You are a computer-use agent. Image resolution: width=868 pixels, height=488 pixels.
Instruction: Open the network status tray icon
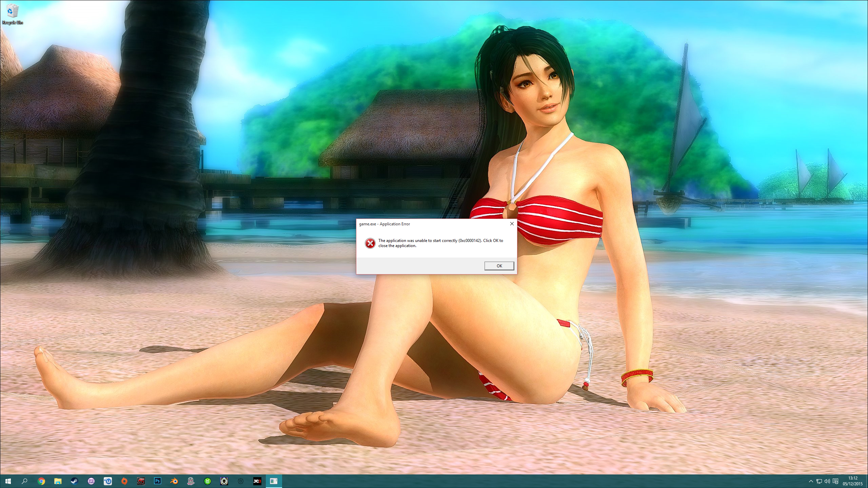click(x=819, y=481)
